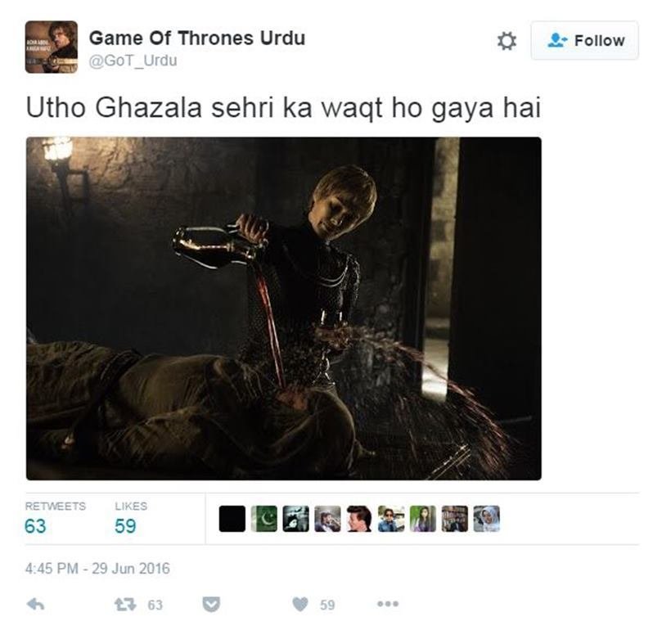The image size is (671, 644).
Task: Open the @GoT_Urdu handle link
Action: pos(133,61)
